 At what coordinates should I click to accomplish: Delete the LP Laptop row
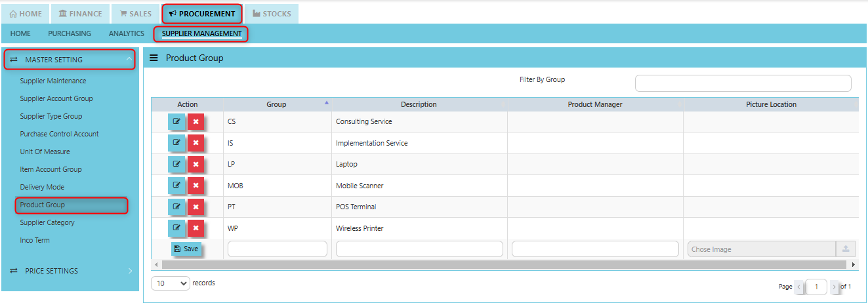pyautogui.click(x=196, y=165)
